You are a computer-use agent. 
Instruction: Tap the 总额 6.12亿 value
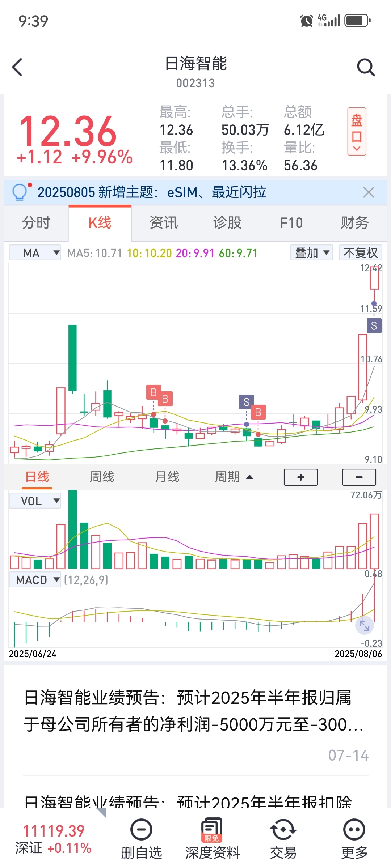pos(304,130)
